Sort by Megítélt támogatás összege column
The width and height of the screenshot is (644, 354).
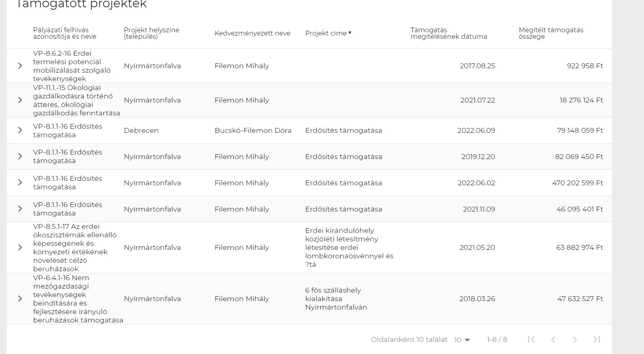coord(551,33)
